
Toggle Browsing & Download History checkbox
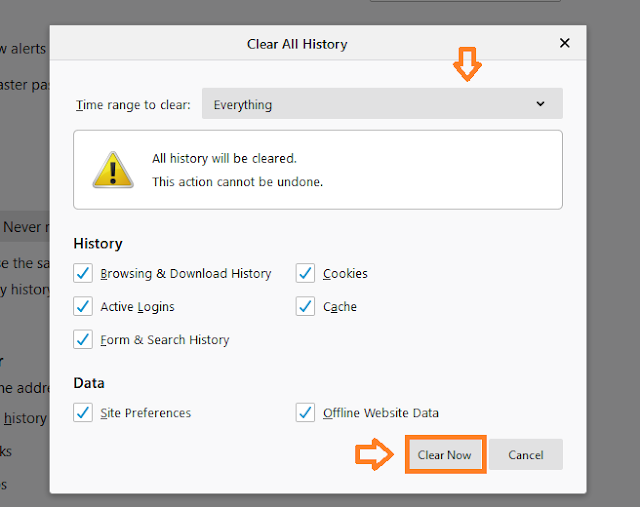click(x=83, y=273)
